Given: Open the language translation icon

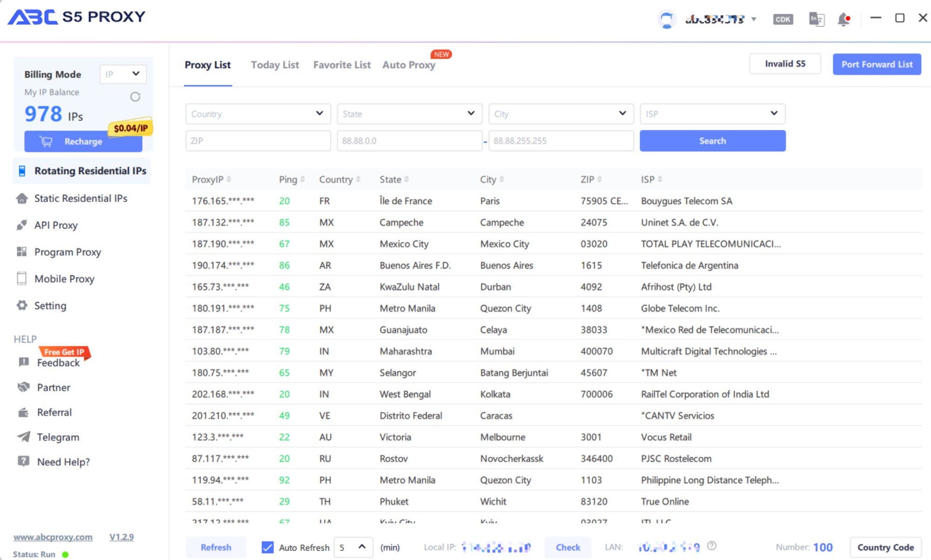Looking at the screenshot, I should (816, 19).
